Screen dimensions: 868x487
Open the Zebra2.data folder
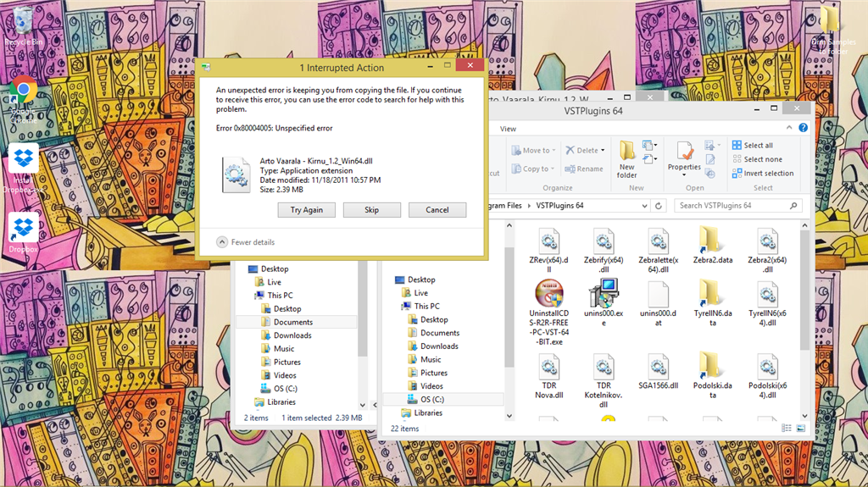tap(712, 245)
